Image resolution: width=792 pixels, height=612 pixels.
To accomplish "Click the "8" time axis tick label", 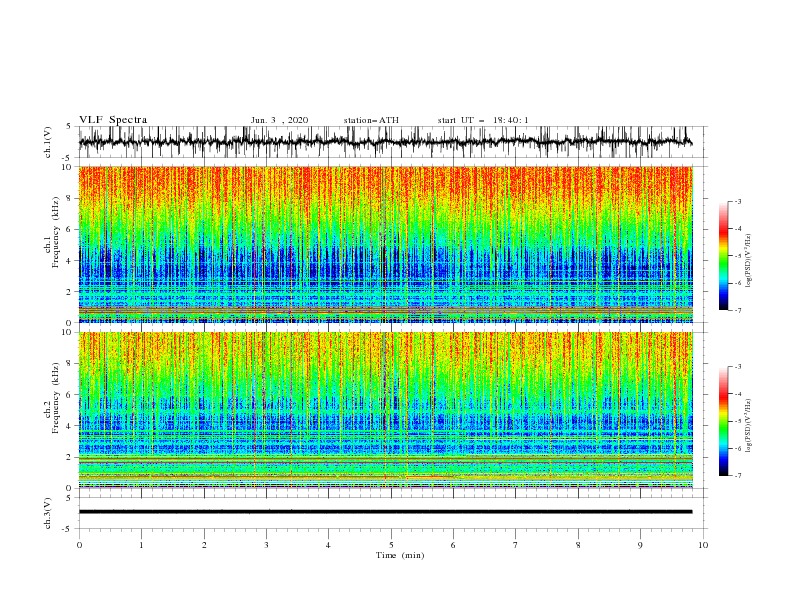I will click(578, 545).
